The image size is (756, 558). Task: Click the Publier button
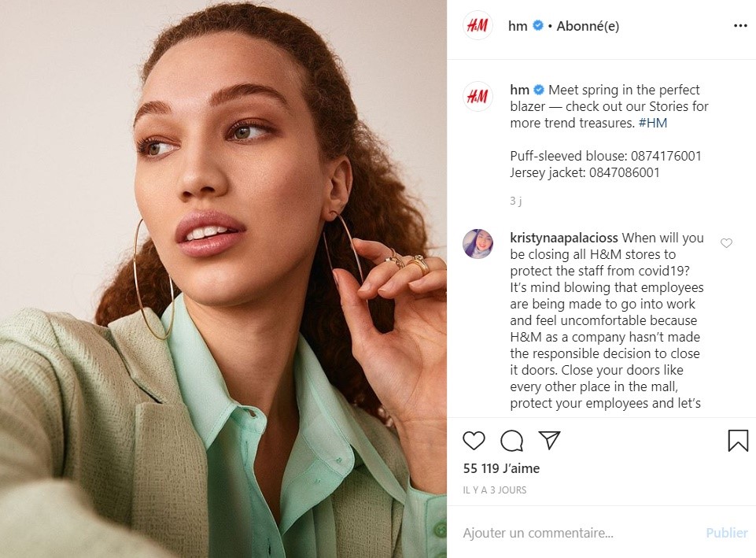[727, 533]
